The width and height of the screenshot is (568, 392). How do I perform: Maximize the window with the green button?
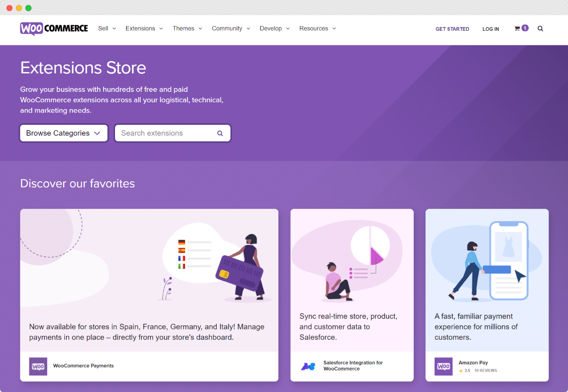[x=28, y=8]
